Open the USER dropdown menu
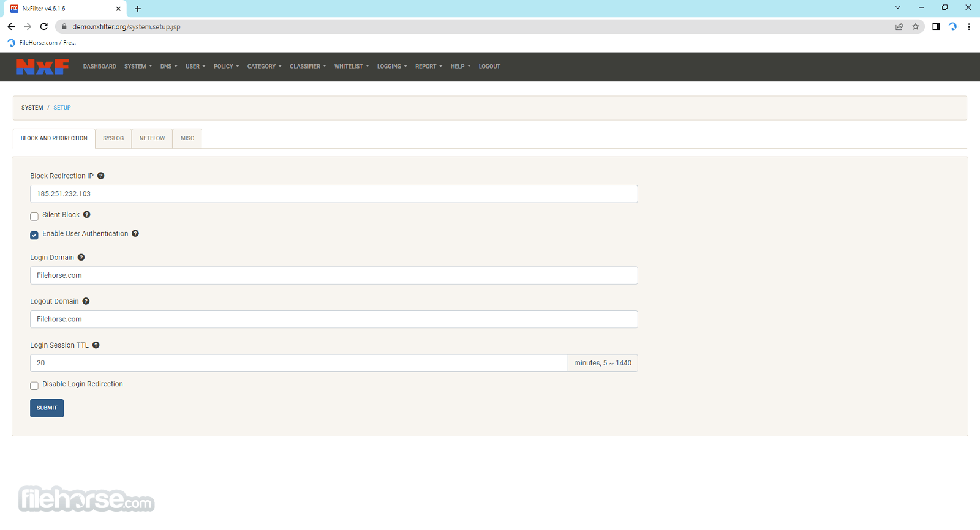 pyautogui.click(x=195, y=67)
